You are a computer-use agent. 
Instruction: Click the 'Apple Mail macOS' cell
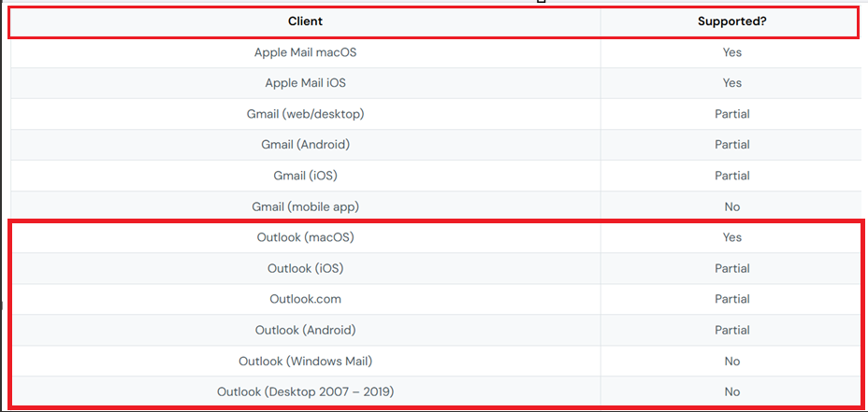(306, 52)
